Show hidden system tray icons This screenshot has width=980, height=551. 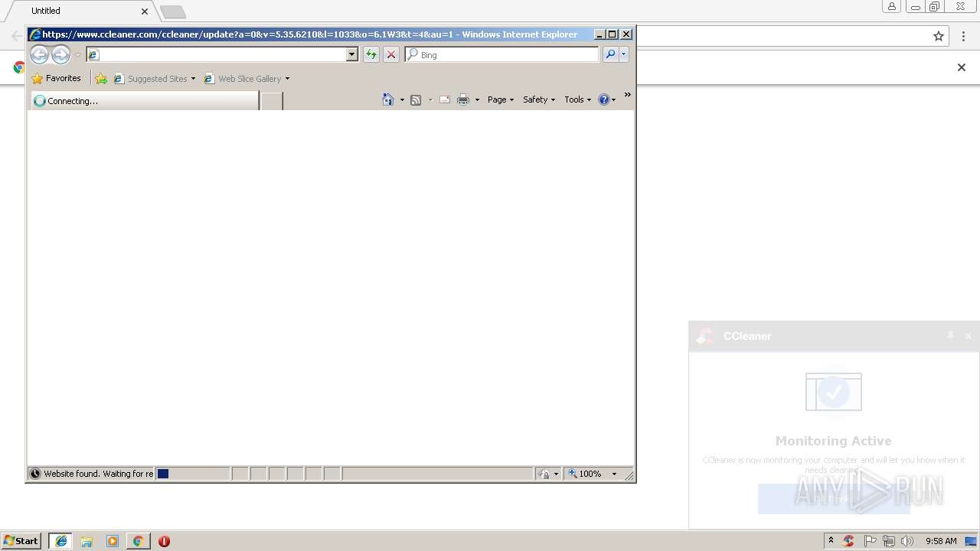[x=831, y=540]
